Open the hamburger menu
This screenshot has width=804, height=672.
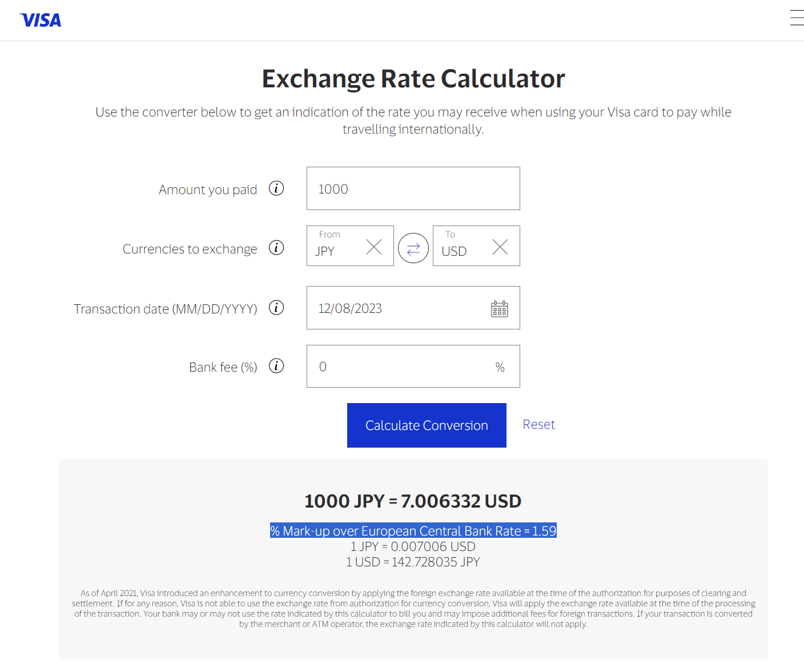[797, 18]
